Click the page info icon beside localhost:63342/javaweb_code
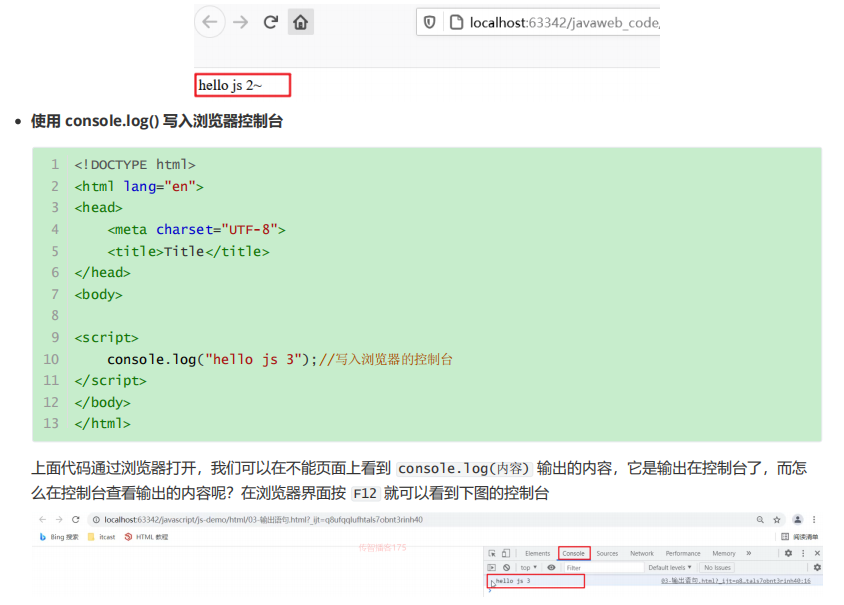This screenshot has height=605, width=844. (456, 22)
